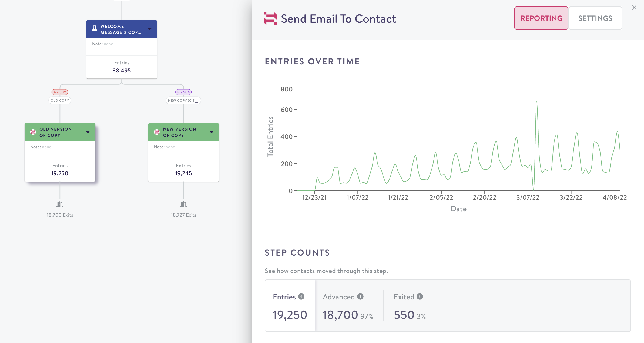Open the Reporting tab
The height and width of the screenshot is (343, 644).
pyautogui.click(x=541, y=18)
